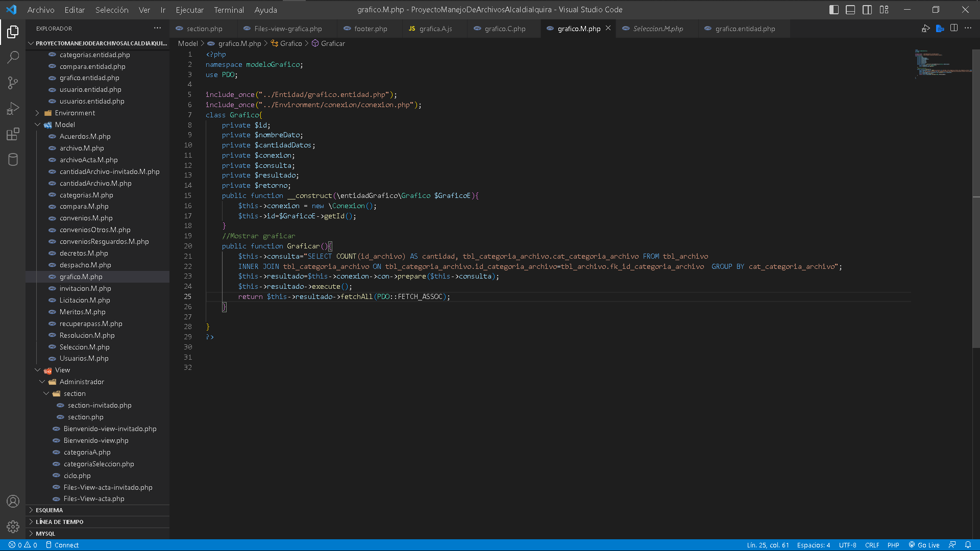
Task: Click the blue icon in the editor actions
Action: click(x=940, y=29)
